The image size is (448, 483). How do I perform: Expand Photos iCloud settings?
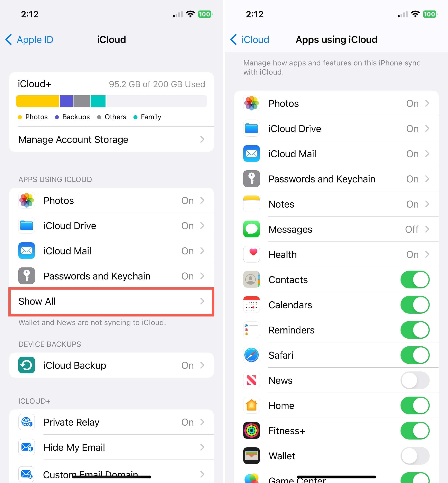336,103
